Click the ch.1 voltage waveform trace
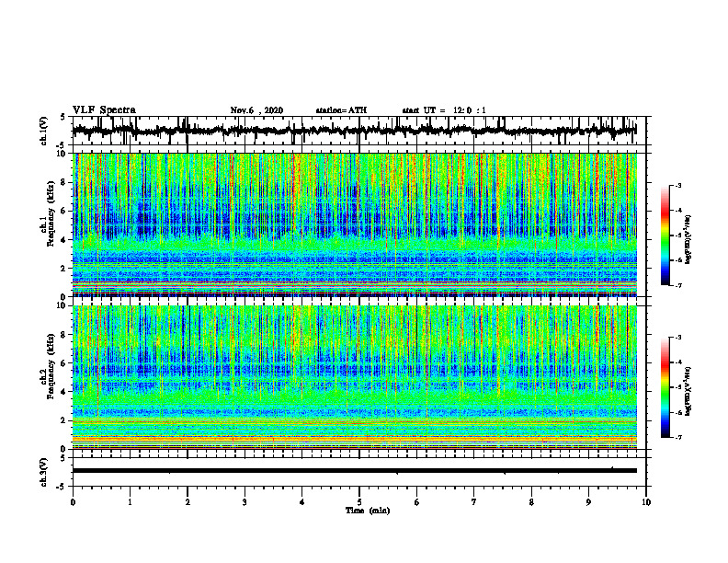Viewport: 728px width, 563px height. click(x=354, y=131)
